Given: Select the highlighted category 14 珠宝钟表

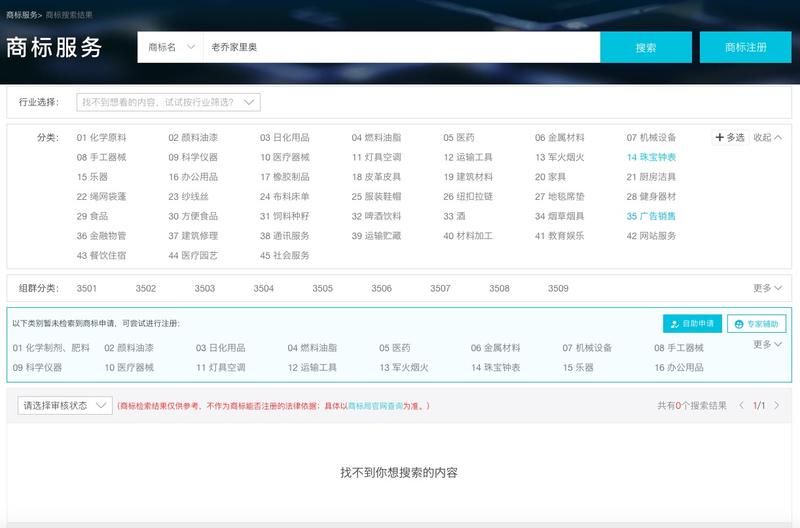Looking at the screenshot, I should (x=651, y=157).
